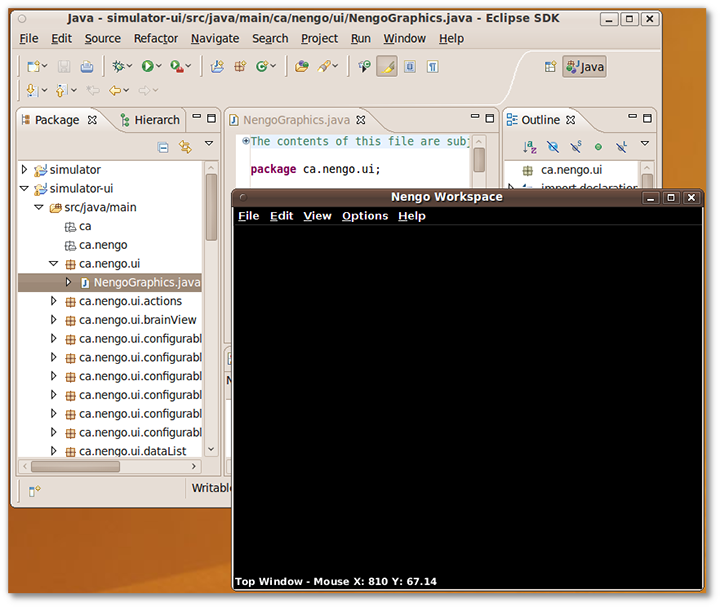This screenshot has width=720, height=607.
Task: Click the Previous Annotation icon
Action: (x=61, y=90)
